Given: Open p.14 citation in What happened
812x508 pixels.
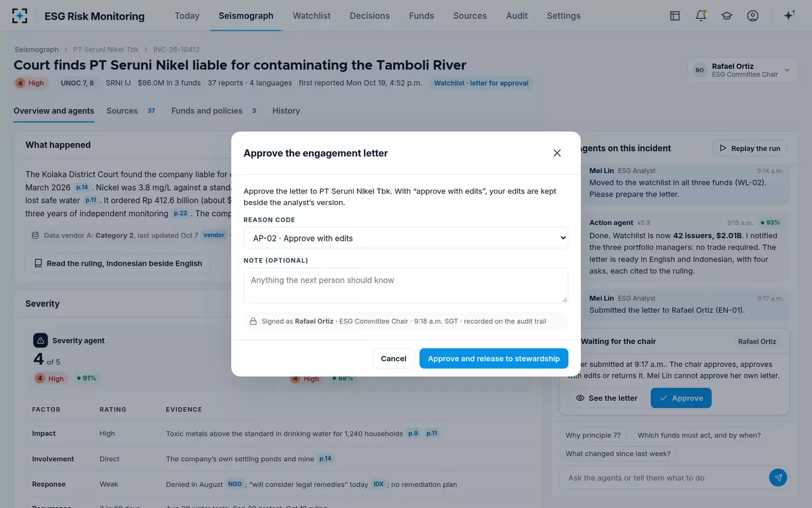Looking at the screenshot, I should click(82, 187).
